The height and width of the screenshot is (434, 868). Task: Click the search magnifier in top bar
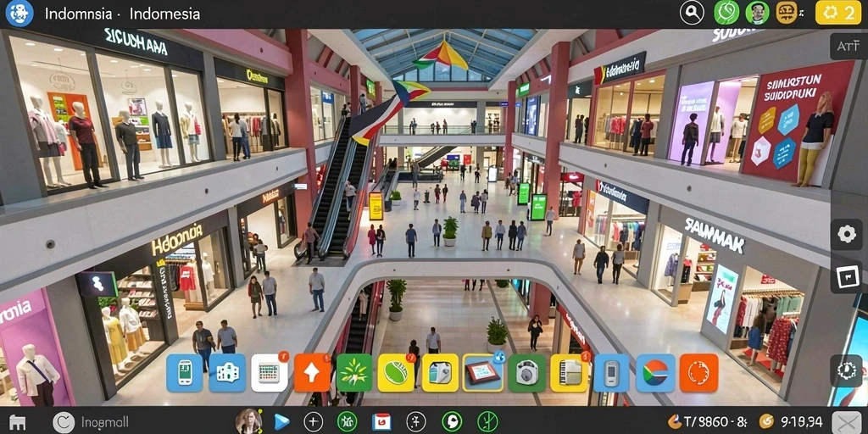[692, 12]
